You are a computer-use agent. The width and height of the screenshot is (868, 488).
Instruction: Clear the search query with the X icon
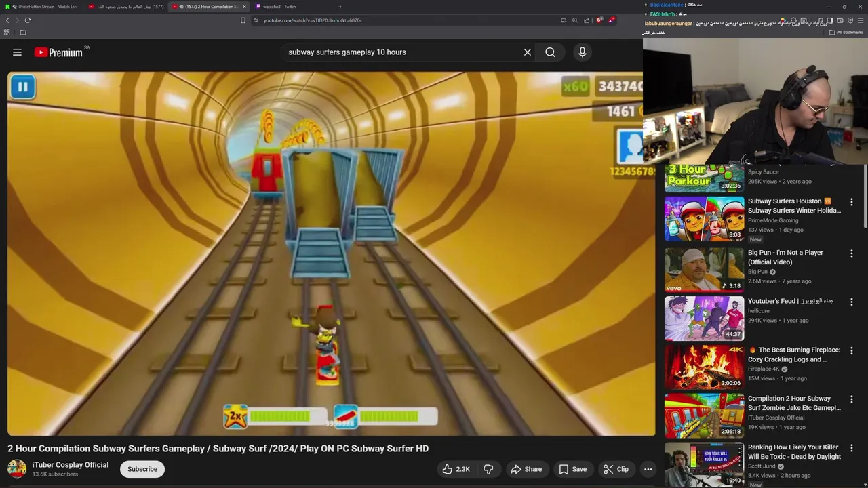(527, 52)
